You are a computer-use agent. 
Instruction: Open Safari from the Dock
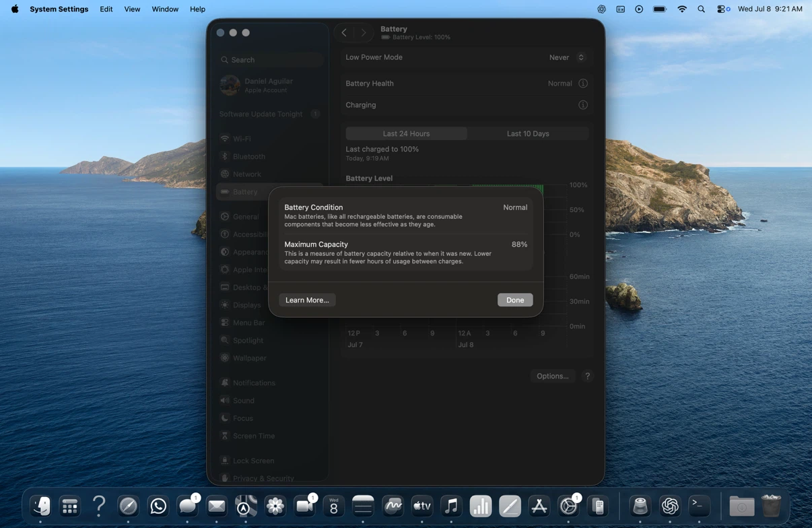point(128,506)
